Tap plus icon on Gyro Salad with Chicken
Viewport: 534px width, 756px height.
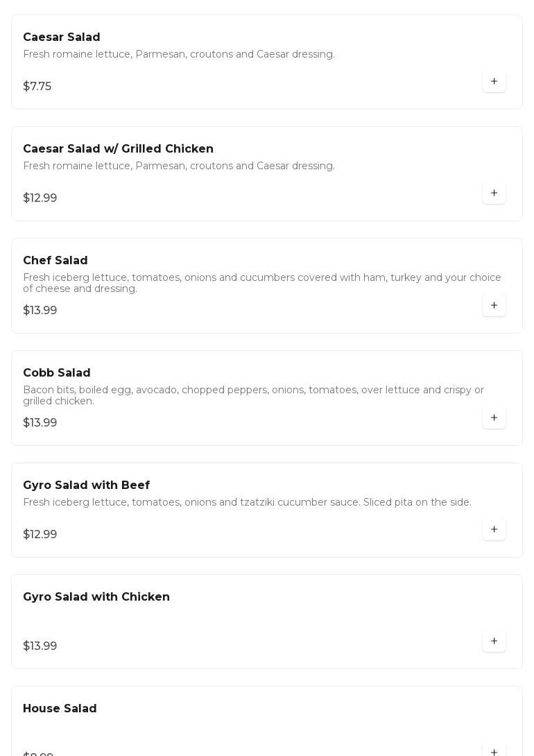point(494,642)
